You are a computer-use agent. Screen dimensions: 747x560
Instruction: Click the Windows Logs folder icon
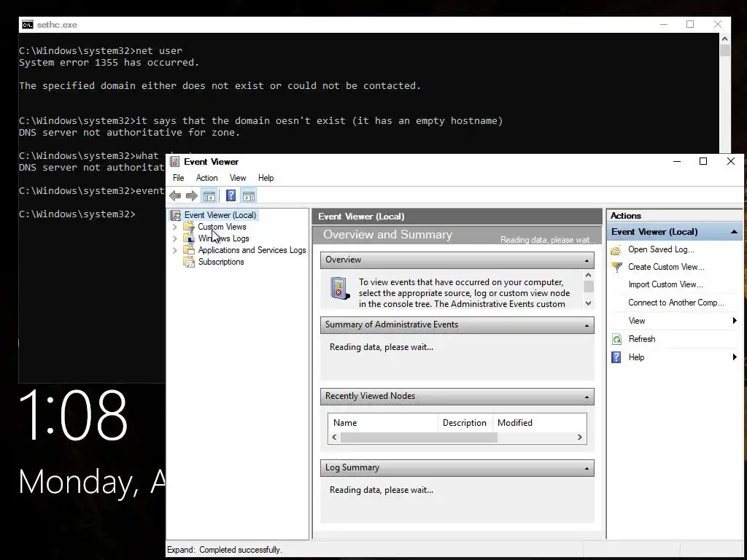point(189,238)
